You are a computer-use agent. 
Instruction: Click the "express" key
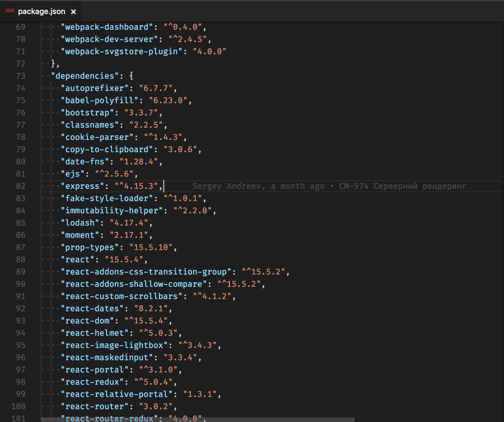pos(82,186)
